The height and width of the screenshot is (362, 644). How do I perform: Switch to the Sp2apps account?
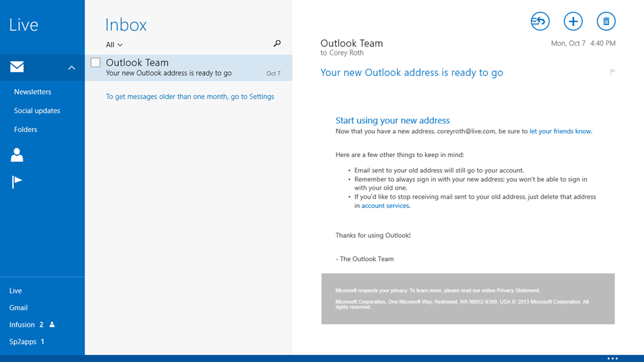[23, 341]
